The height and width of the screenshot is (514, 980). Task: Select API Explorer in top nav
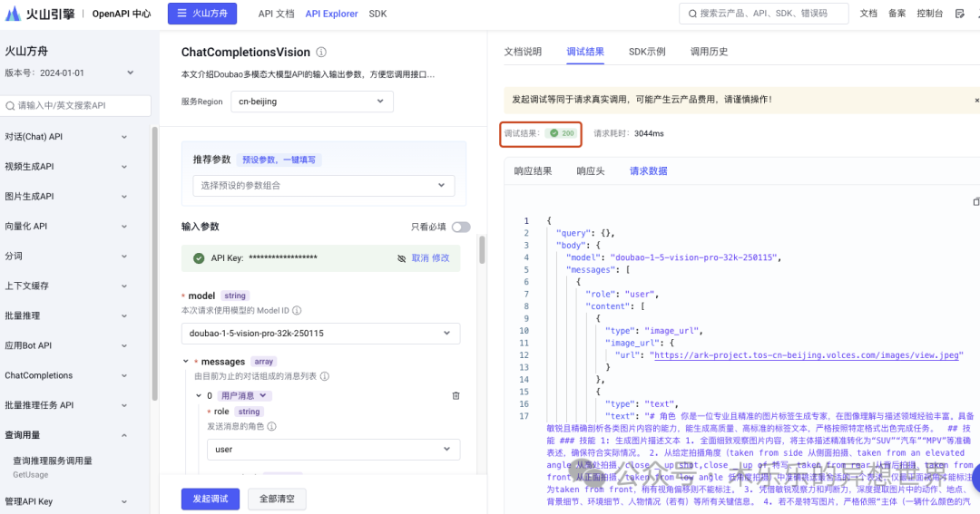pyautogui.click(x=331, y=14)
